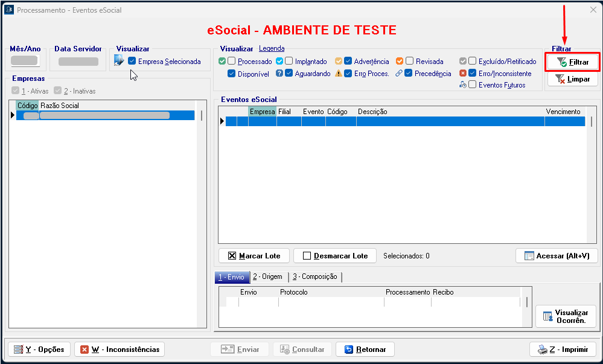
Task: Click the green Processado status icon
Action: (x=222, y=62)
